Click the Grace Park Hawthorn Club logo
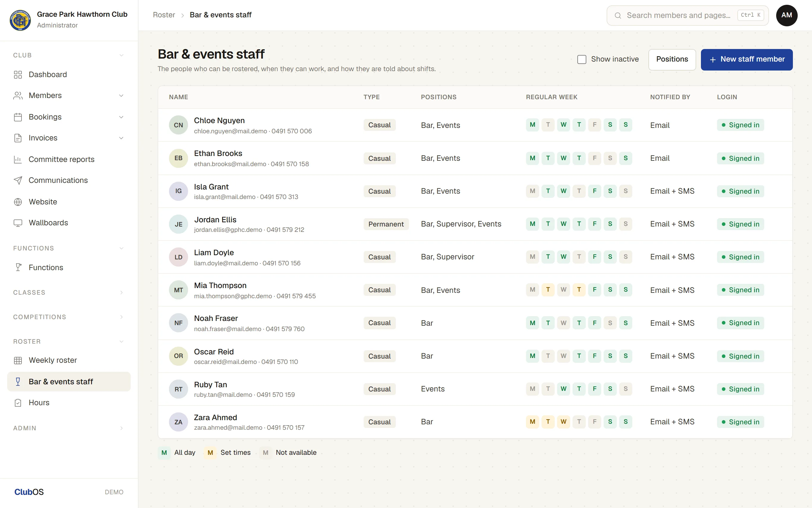 [20, 20]
